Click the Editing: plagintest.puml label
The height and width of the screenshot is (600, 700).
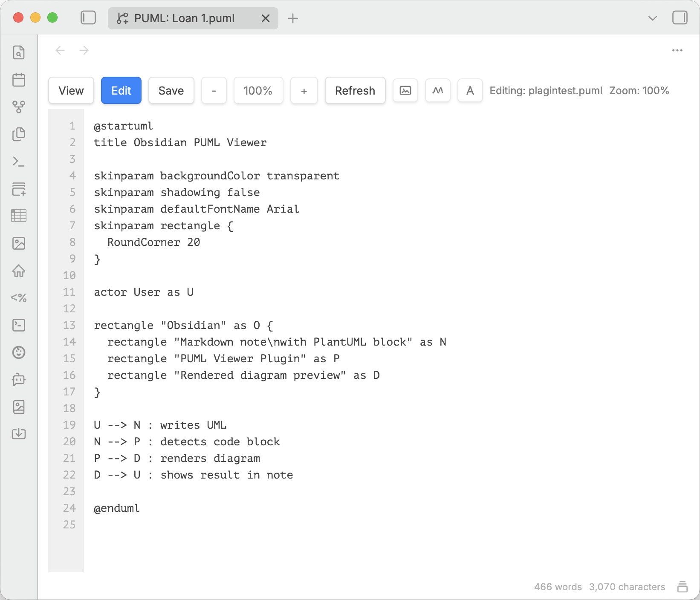click(546, 90)
